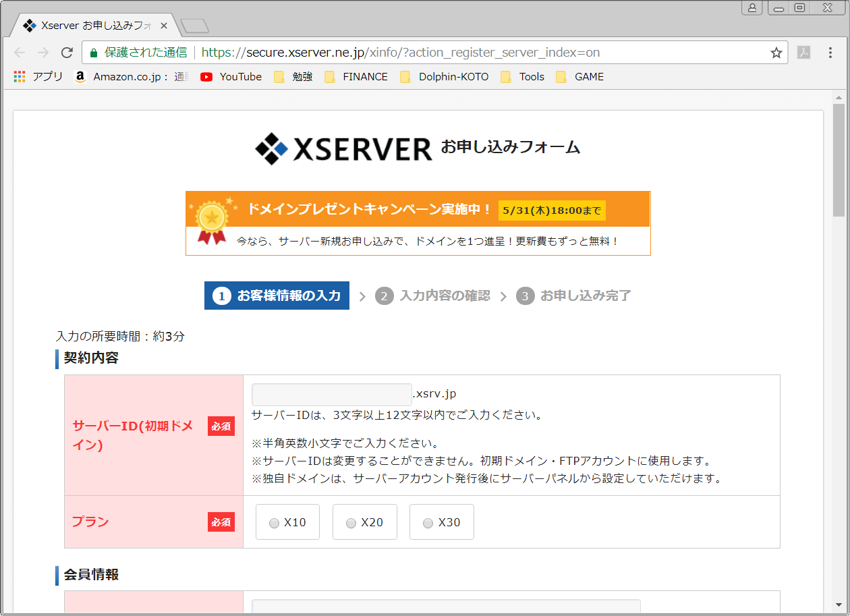850x616 pixels.
Task: Click the 入力の所要時間：約3分 text
Action: [x=120, y=336]
